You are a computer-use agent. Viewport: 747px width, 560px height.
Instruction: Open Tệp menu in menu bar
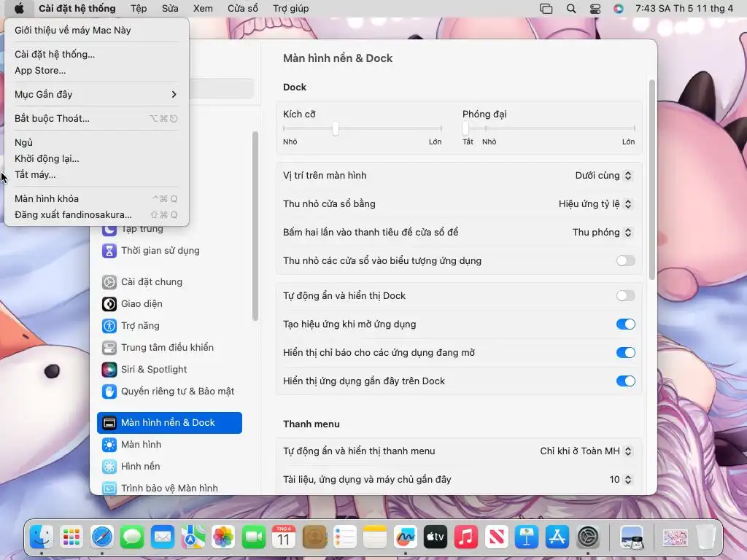[139, 9]
